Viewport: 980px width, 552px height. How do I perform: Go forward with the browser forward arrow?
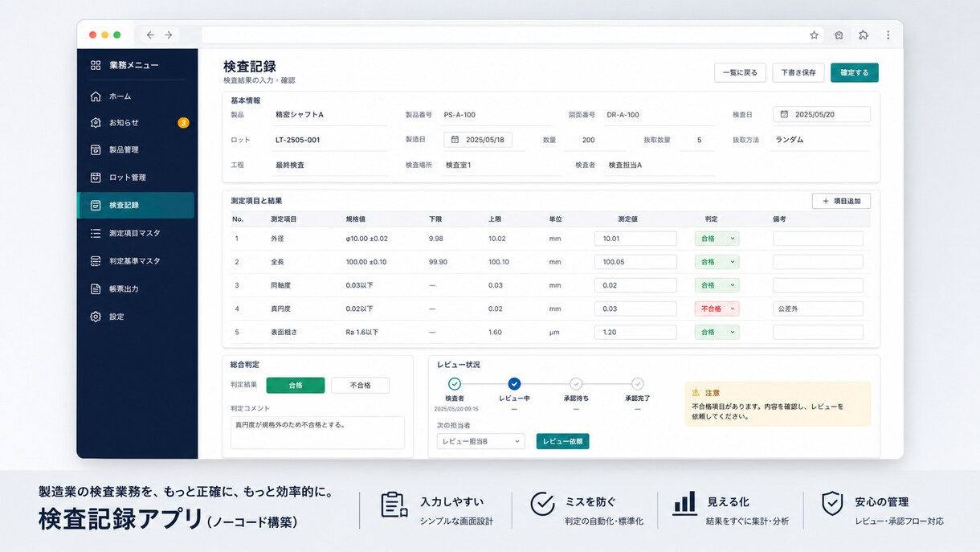point(169,35)
